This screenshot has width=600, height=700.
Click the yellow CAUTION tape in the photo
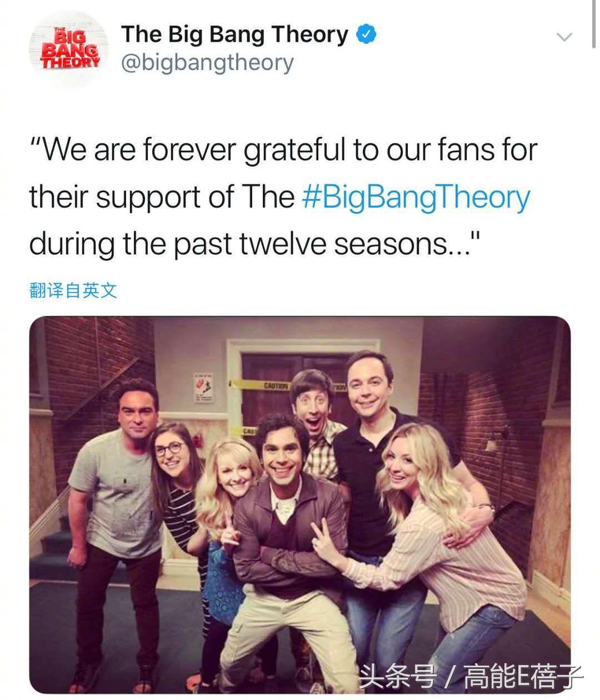(x=275, y=386)
